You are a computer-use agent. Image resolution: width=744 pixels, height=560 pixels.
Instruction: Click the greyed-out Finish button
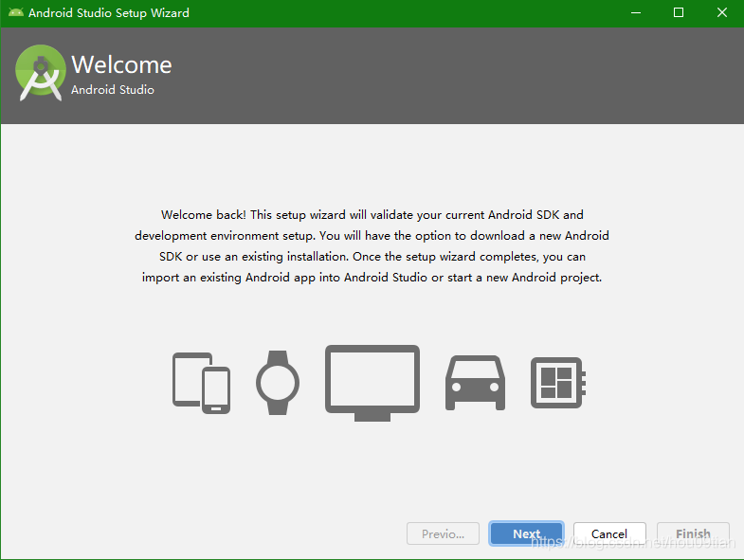pyautogui.click(x=693, y=533)
